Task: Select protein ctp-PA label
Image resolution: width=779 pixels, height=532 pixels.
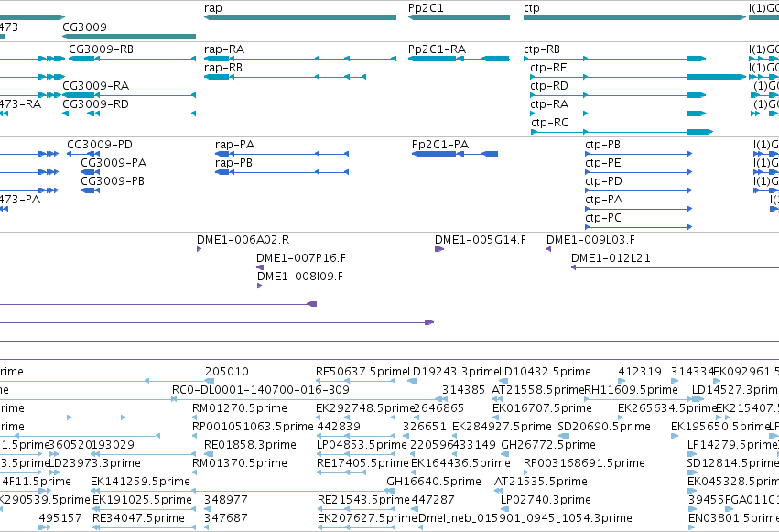Action: pos(604,200)
